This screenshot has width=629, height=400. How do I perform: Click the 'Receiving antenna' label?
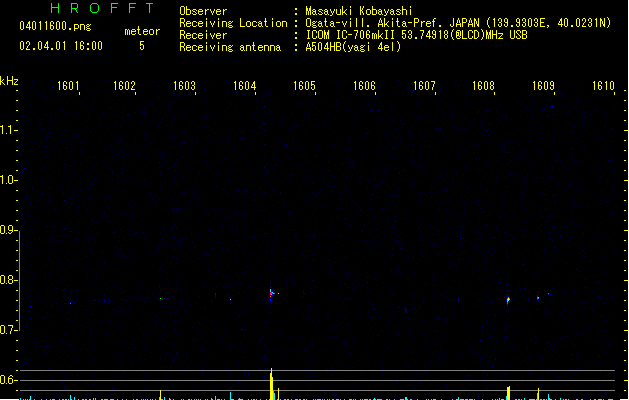230,47
